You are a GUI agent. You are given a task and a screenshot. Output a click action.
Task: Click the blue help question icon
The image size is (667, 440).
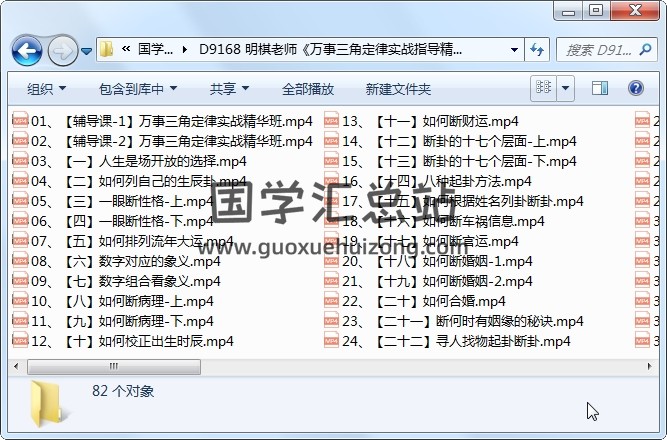[636, 88]
